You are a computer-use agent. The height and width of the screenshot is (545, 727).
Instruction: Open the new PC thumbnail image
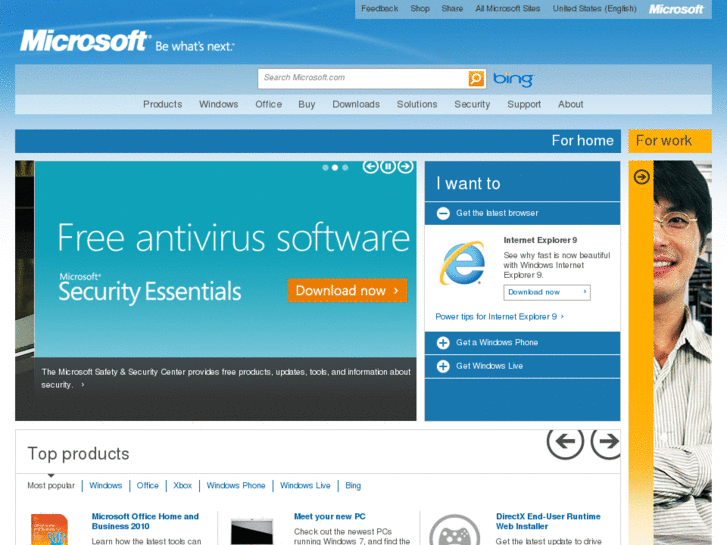(x=252, y=532)
